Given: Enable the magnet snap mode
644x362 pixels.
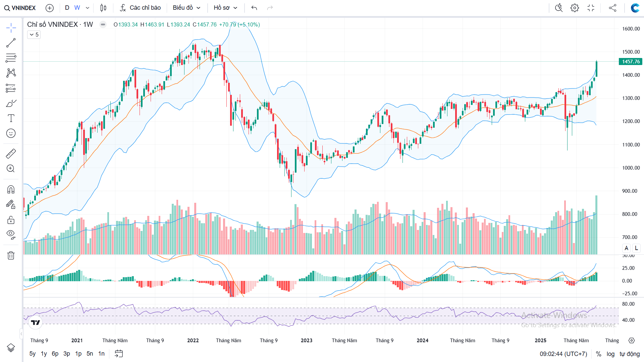Looking at the screenshot, I should [x=11, y=190].
